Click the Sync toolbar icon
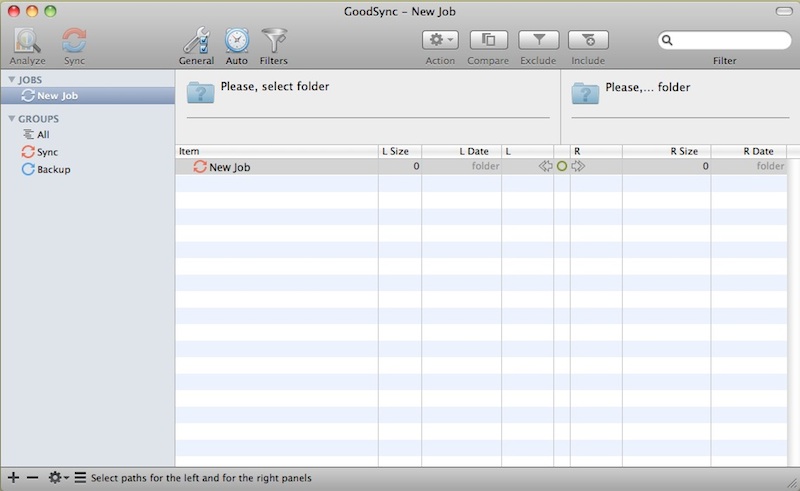Screen dimensions: 800x491 (x=74, y=41)
